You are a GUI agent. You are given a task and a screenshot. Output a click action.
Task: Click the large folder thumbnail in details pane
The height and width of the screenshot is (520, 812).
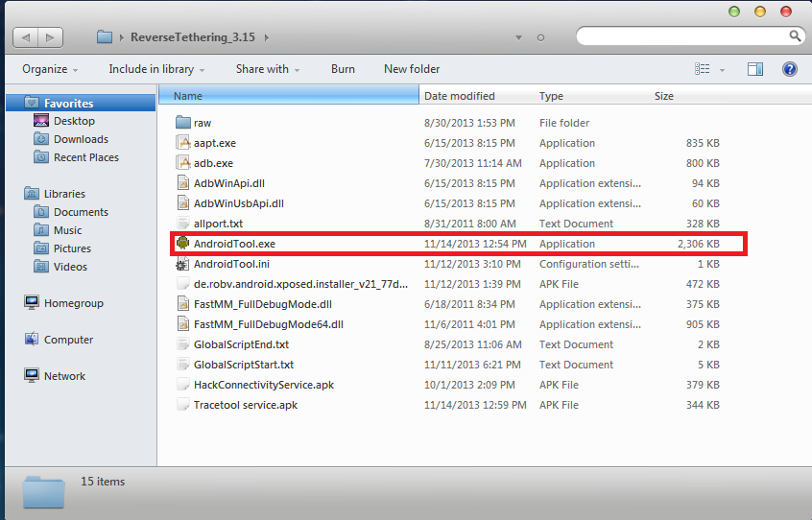(43, 492)
